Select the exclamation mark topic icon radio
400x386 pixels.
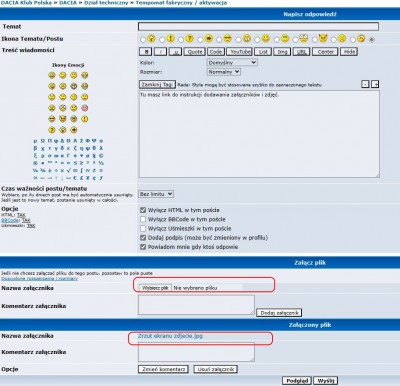pyautogui.click(x=162, y=40)
